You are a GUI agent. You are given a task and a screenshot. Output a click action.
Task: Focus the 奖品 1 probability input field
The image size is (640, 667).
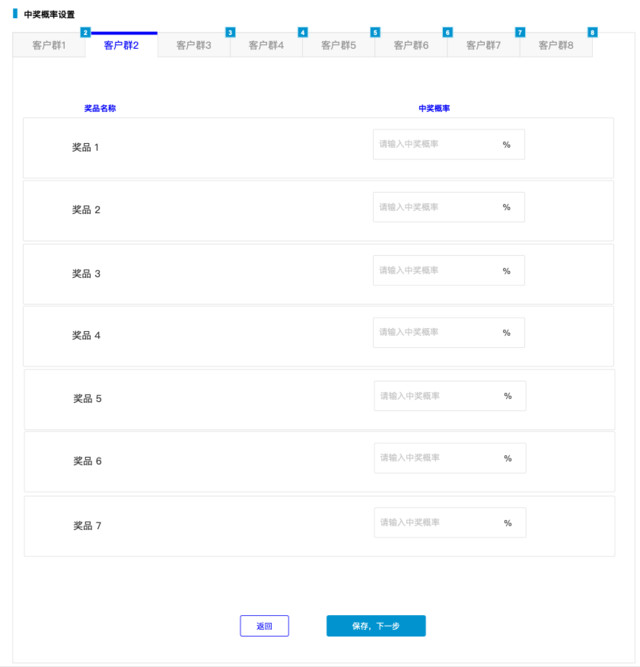coord(449,145)
